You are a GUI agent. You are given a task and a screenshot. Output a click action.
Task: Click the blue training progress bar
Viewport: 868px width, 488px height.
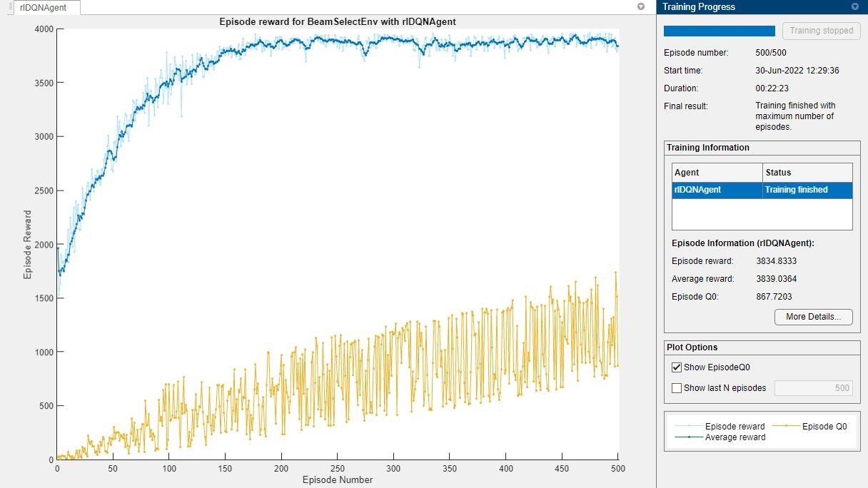tap(719, 31)
